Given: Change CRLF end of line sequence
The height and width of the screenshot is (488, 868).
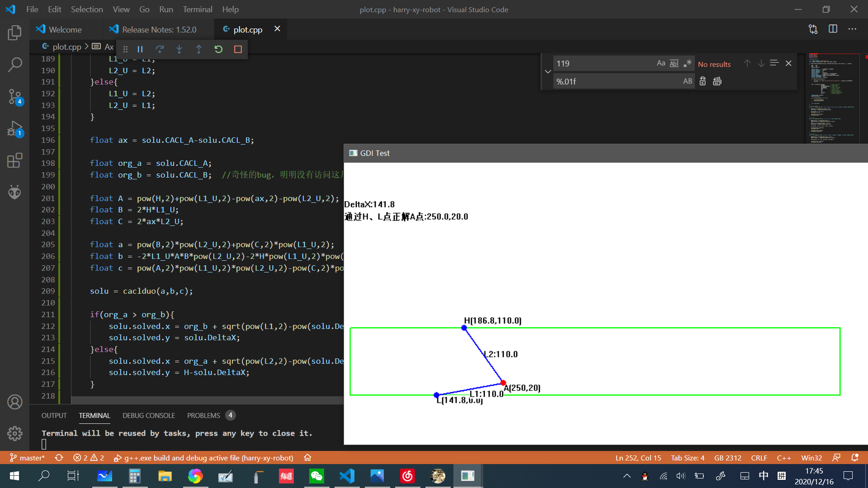Looking at the screenshot, I should click(x=759, y=458).
